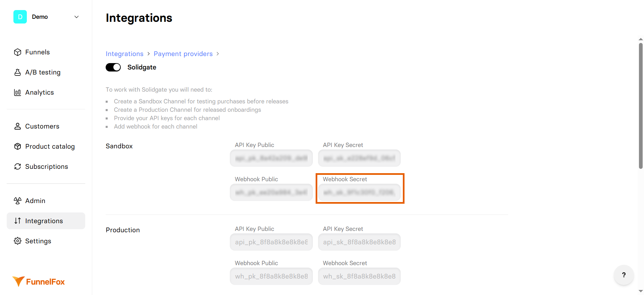This screenshot has height=295, width=644.
Task: Open the help question mark button
Action: click(x=624, y=275)
